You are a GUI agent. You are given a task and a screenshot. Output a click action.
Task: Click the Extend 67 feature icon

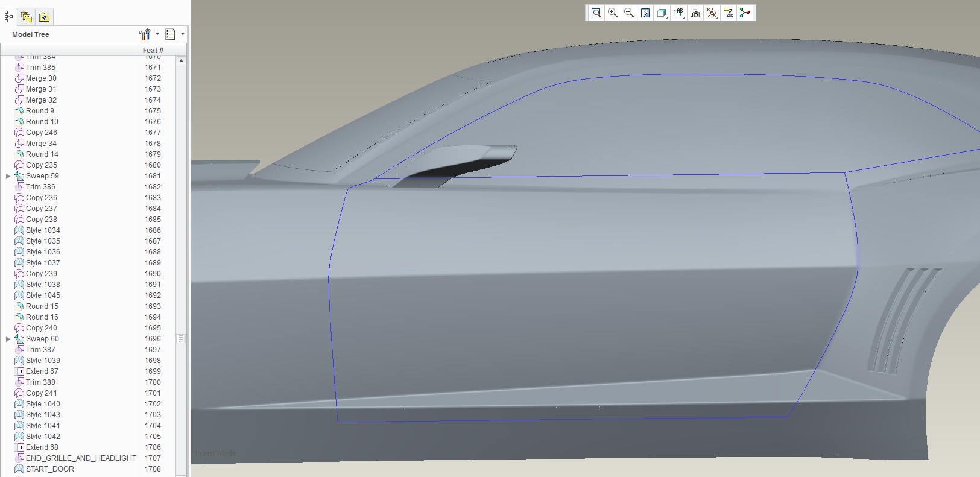[19, 371]
